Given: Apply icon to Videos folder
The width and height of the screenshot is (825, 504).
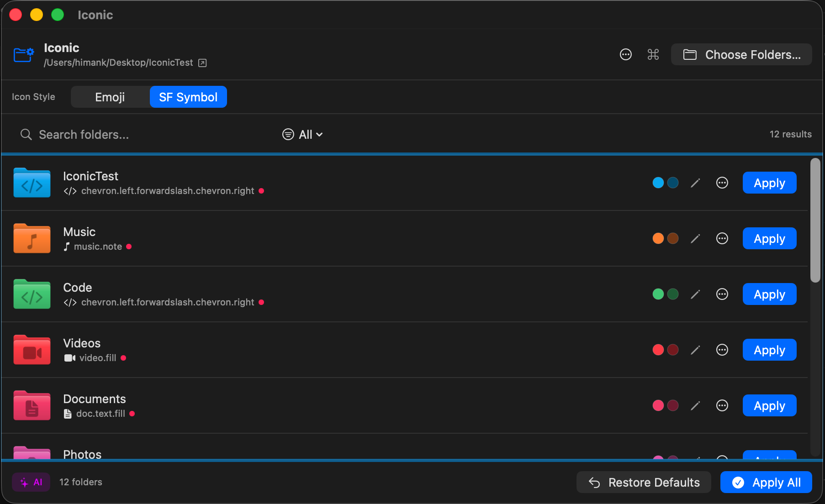Looking at the screenshot, I should (x=770, y=350).
